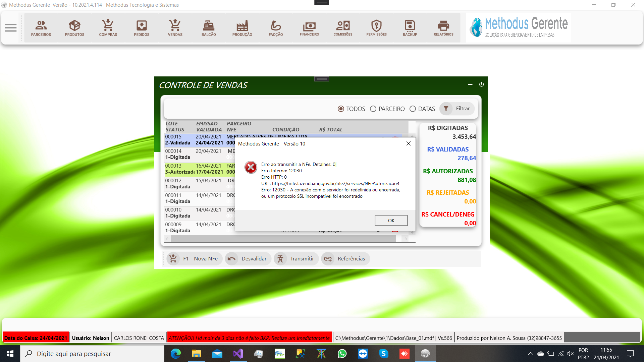This screenshot has width=644, height=362.
Task: Click the R$ CANCEL/DENEG total value
Action: click(470, 223)
